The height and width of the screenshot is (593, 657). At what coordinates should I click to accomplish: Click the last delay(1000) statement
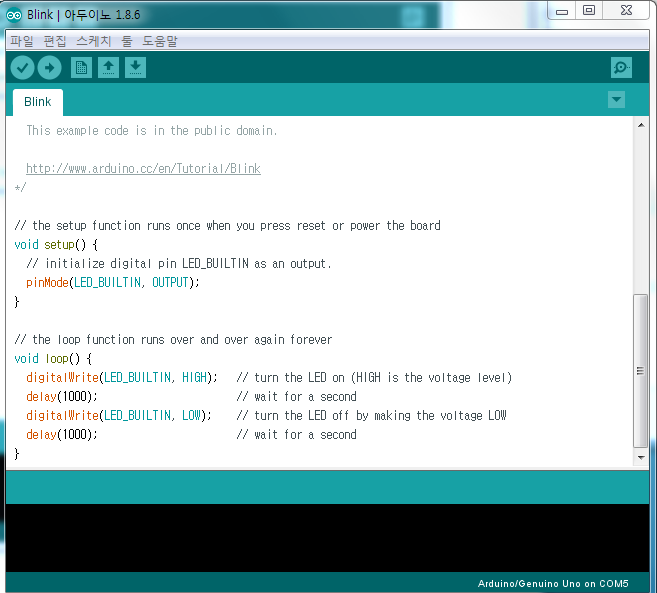tap(62, 435)
